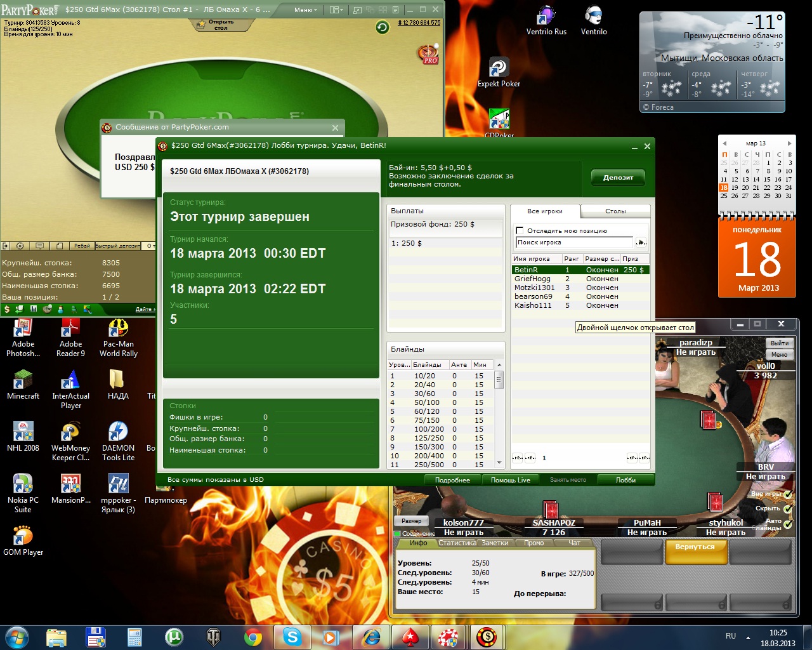
Task: Open the 'Статистика' tab
Action: point(457,543)
